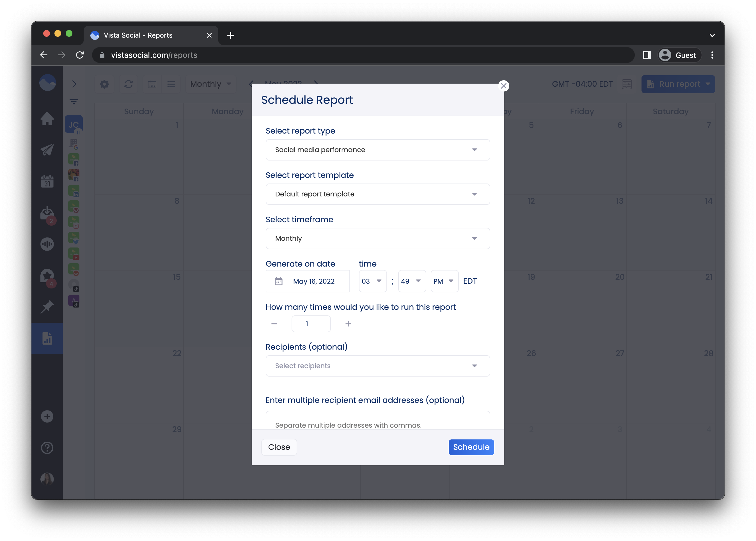Decrease report run count with minus
Image resolution: width=756 pixels, height=541 pixels.
tap(274, 324)
